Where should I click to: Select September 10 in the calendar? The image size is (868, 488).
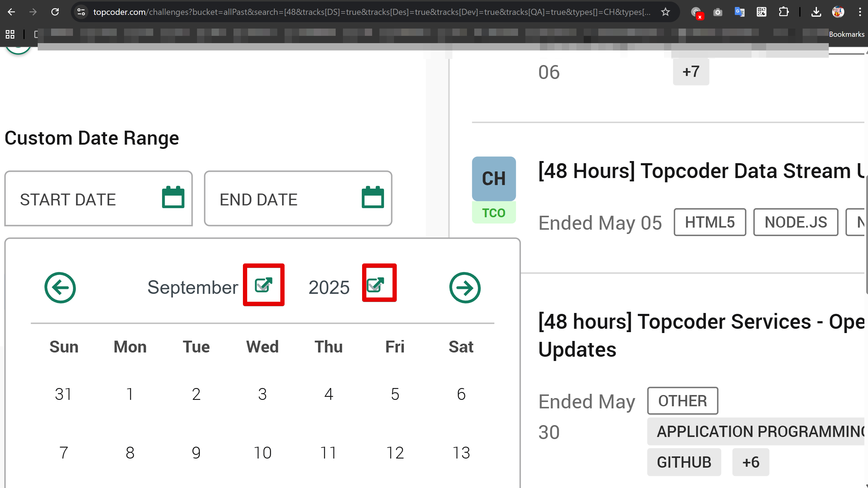(x=262, y=453)
